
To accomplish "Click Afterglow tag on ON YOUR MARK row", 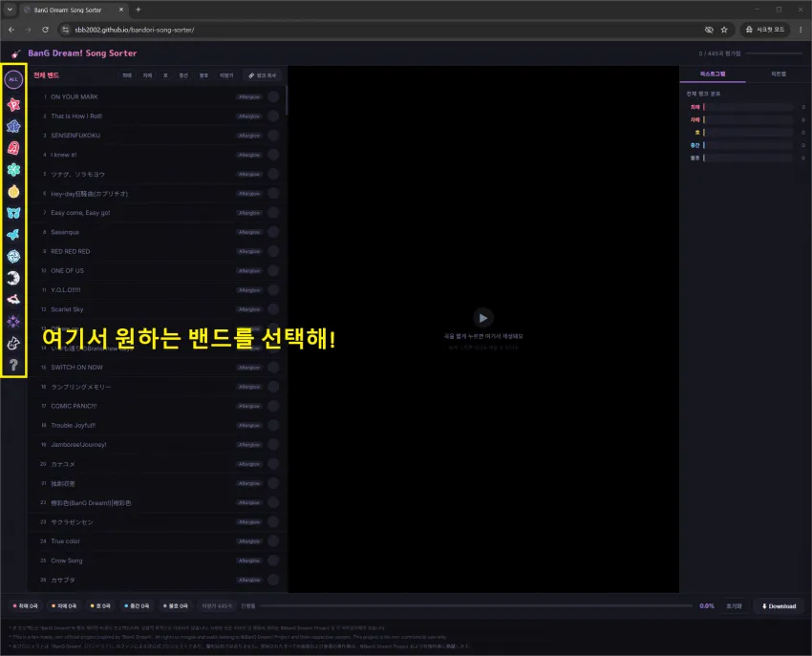I will pos(249,96).
